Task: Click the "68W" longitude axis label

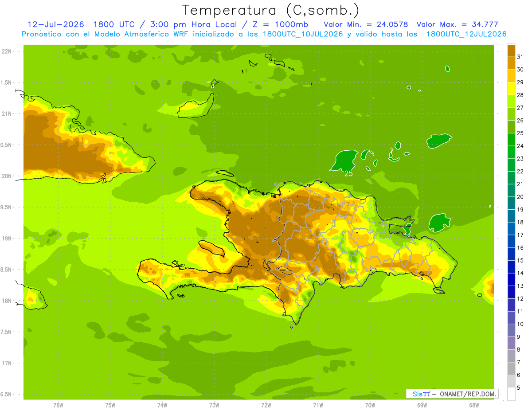Action: pyautogui.click(x=474, y=405)
